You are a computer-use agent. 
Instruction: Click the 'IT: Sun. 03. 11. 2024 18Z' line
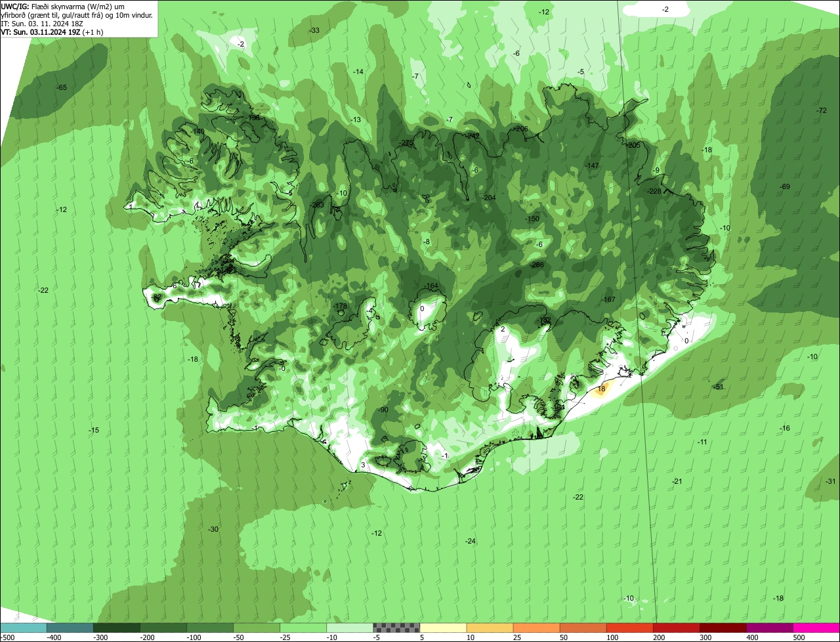tap(43, 24)
